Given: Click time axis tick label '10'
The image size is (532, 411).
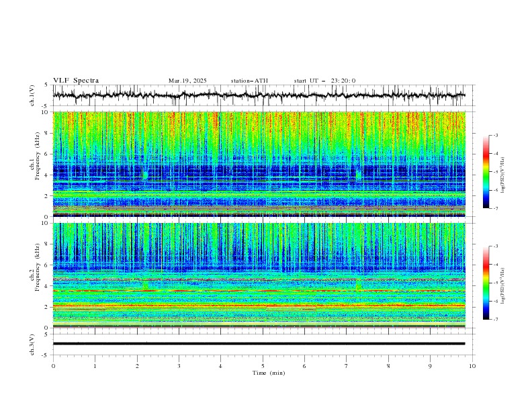Looking at the screenshot, I should click(472, 366).
